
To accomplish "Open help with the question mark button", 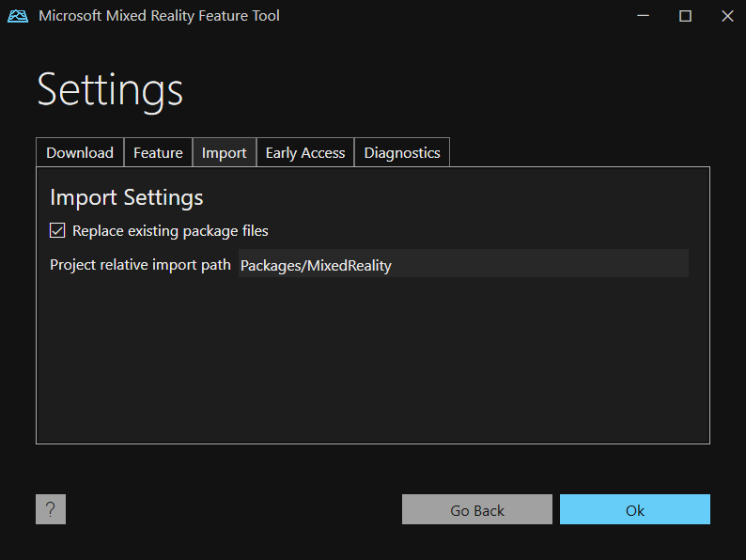I will tap(51, 509).
